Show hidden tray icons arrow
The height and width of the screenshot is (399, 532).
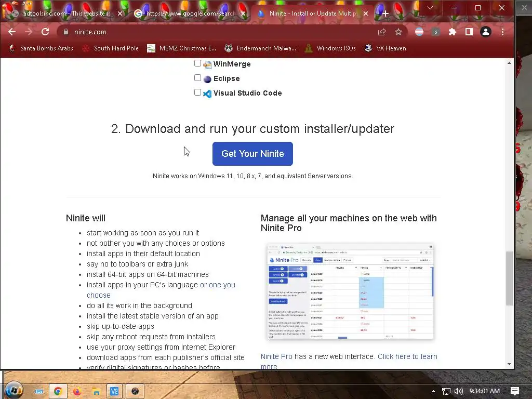(x=433, y=391)
